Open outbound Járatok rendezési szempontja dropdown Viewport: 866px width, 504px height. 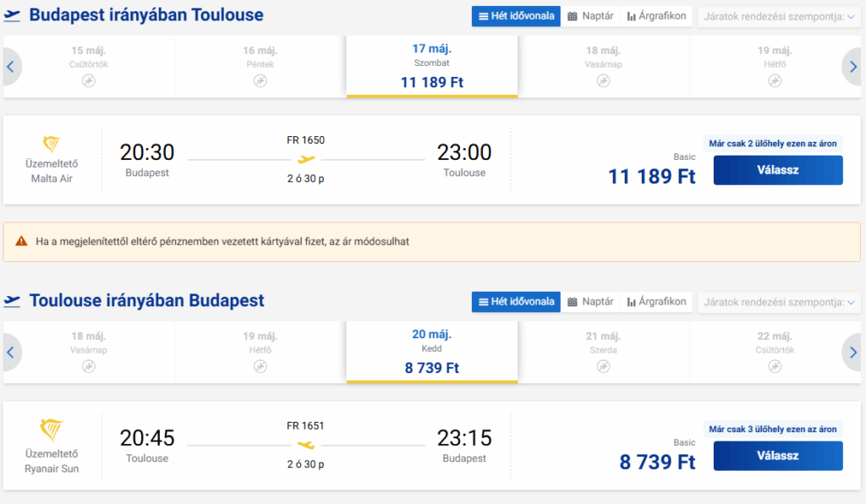[x=778, y=16]
